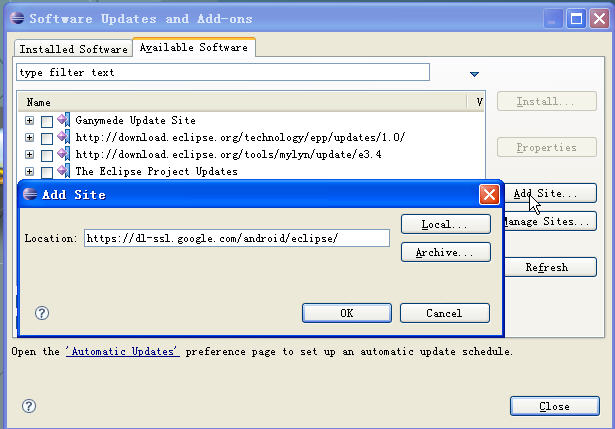
Task: Click Cancel in the Add Site dialog
Action: coord(444,313)
